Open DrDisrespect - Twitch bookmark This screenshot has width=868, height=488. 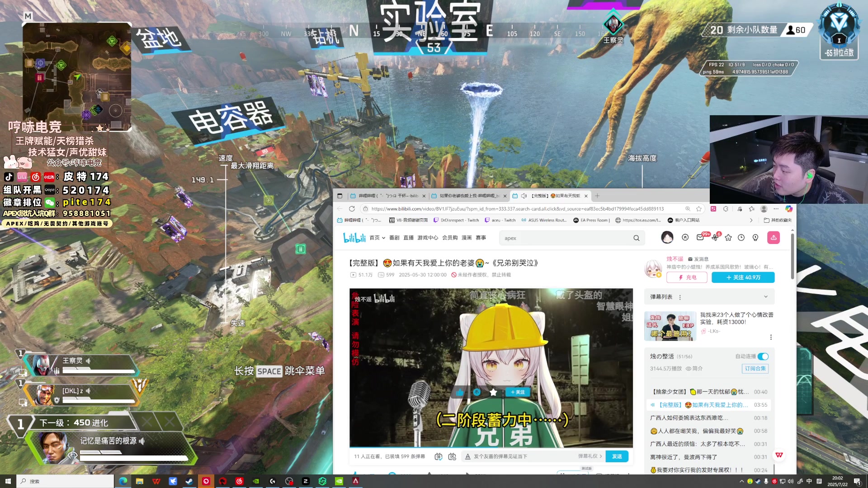coord(456,221)
